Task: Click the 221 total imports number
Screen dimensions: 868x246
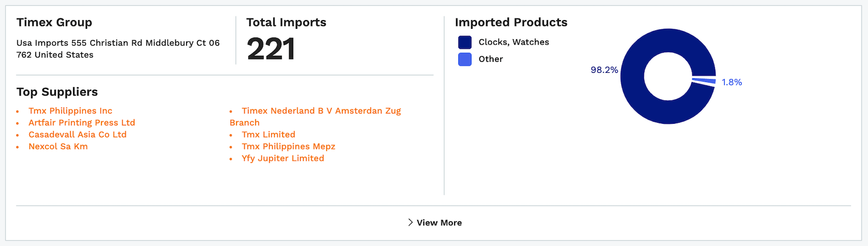Action: pyautogui.click(x=271, y=49)
